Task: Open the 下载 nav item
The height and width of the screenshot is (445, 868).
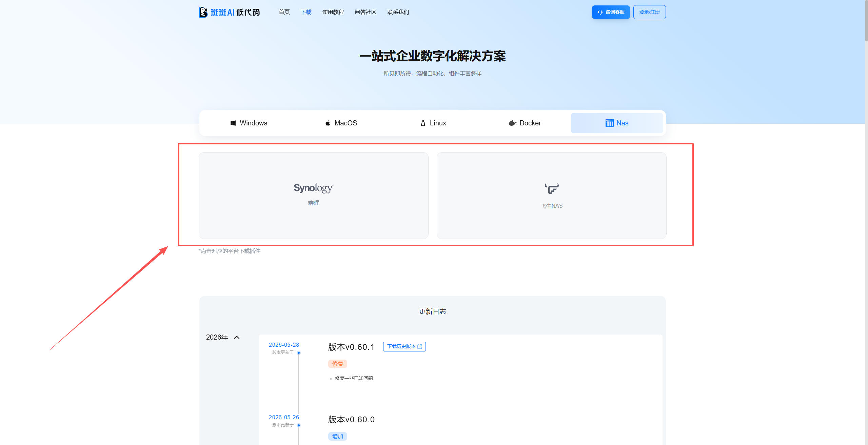Action: pos(306,12)
